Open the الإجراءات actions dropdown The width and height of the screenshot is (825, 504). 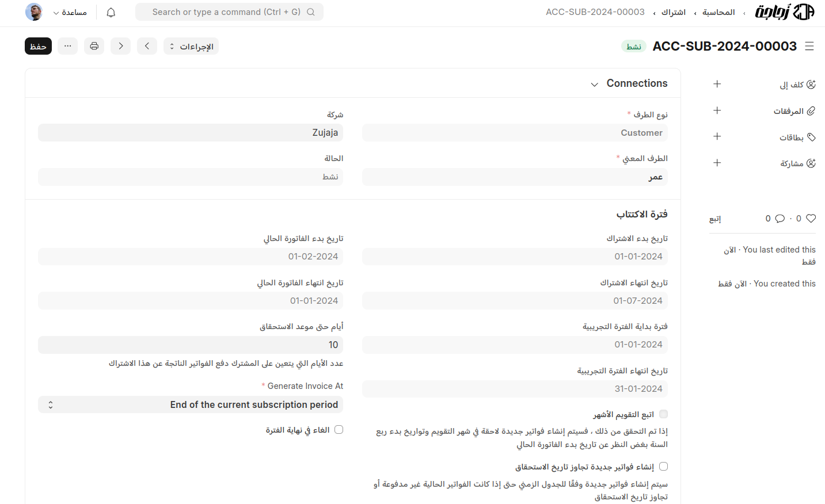point(191,46)
